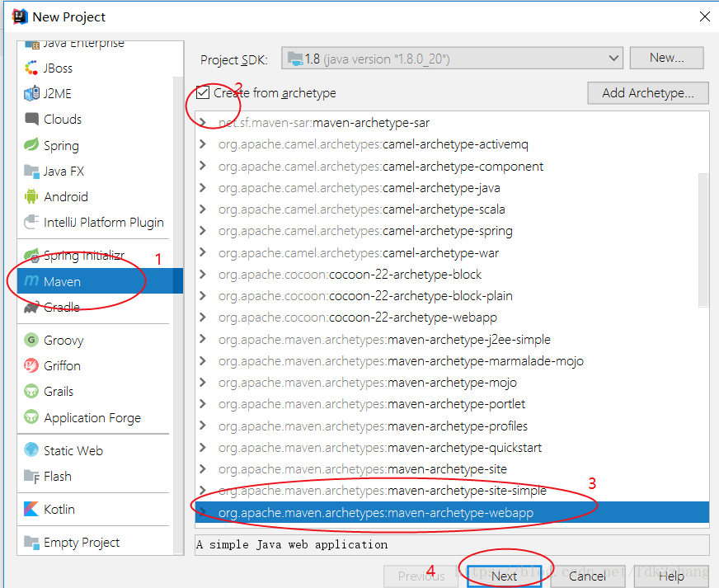Toggle the Create from archetype checkbox

[203, 92]
